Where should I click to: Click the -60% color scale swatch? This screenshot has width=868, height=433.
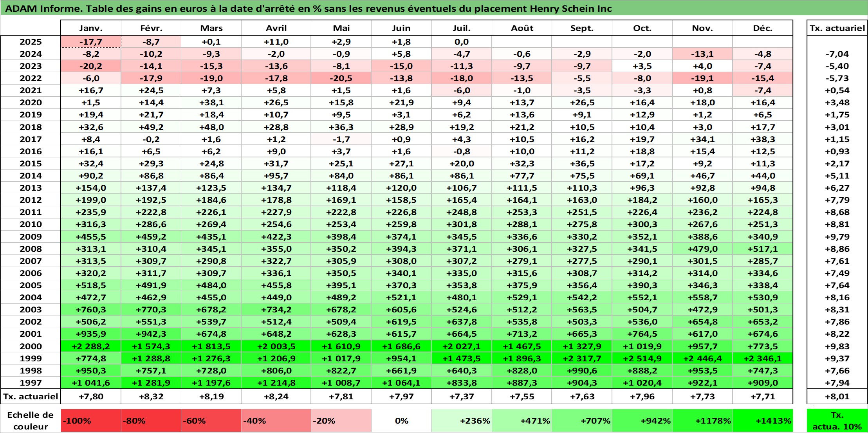click(211, 421)
